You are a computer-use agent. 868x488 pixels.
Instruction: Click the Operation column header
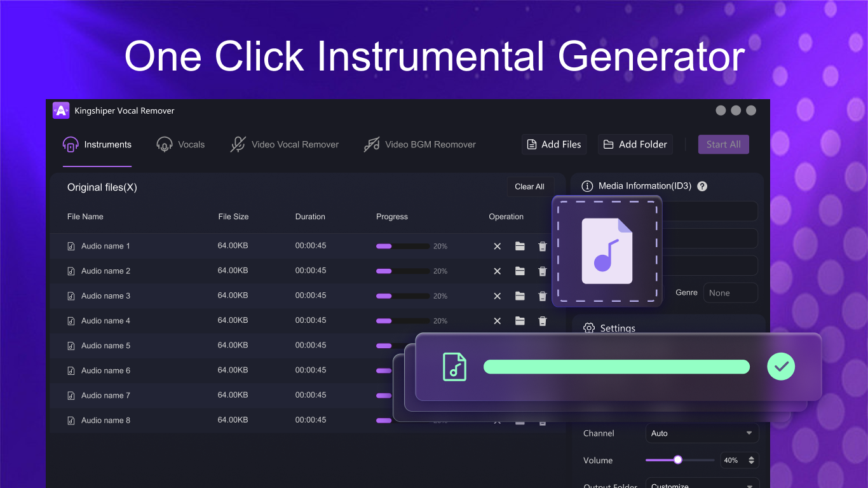pyautogui.click(x=506, y=217)
